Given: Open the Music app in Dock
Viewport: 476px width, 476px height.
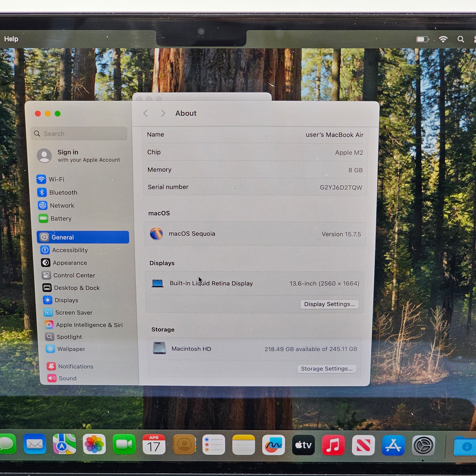Looking at the screenshot, I should (333, 445).
